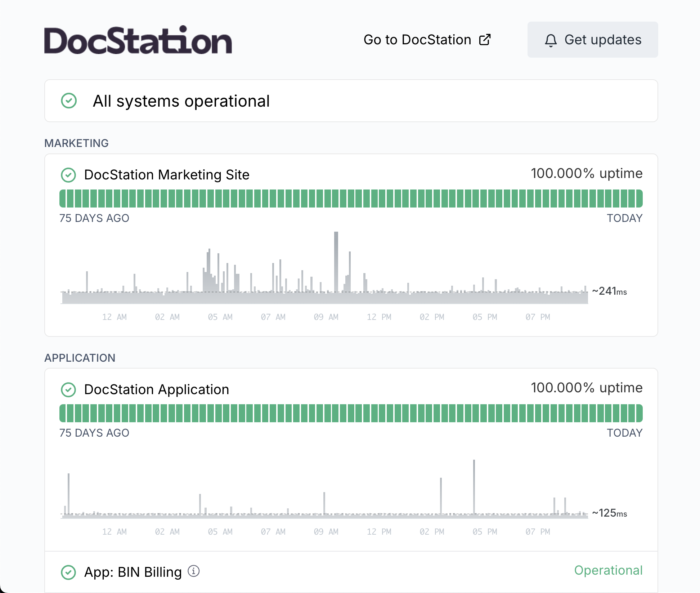The image size is (700, 593).
Task: Click the ~125ms average response label
Action: coord(609,513)
